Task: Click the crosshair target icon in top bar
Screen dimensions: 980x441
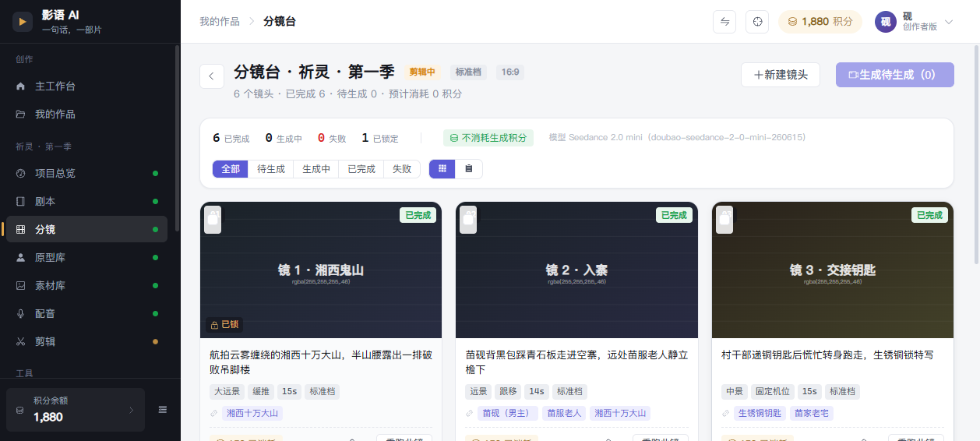Action: tap(757, 22)
